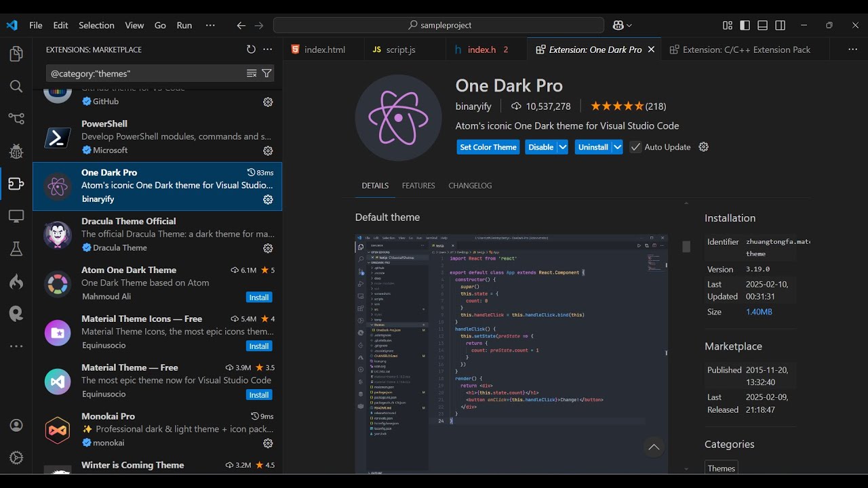The height and width of the screenshot is (488, 868).
Task: Open the Search view in activity bar
Action: (16, 86)
